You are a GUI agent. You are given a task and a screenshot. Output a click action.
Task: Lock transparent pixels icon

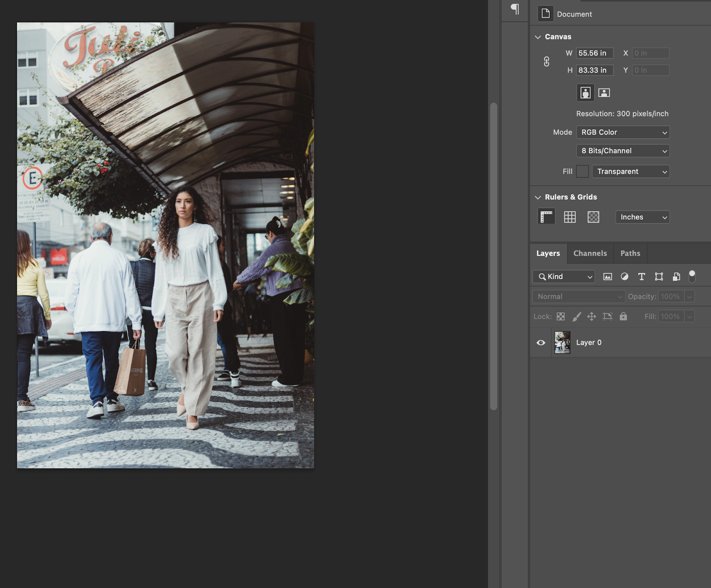pyautogui.click(x=561, y=316)
